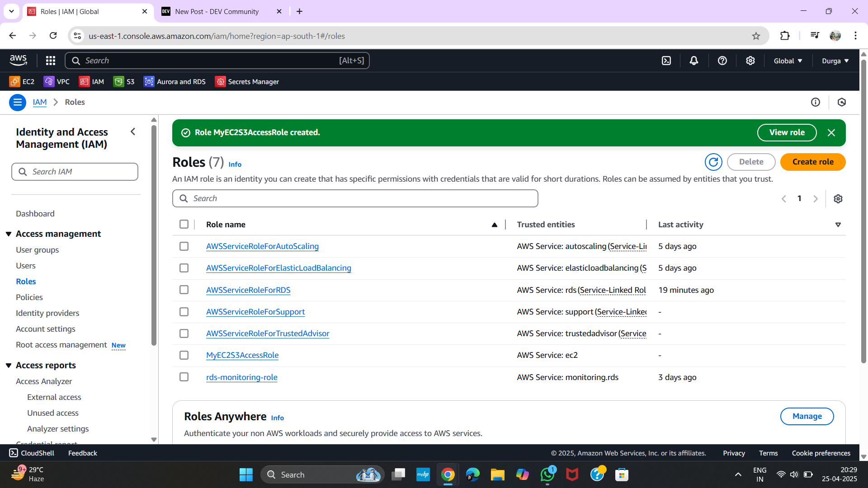Open User groups in IAM sidebar
The height and width of the screenshot is (488, 868).
[x=38, y=250]
